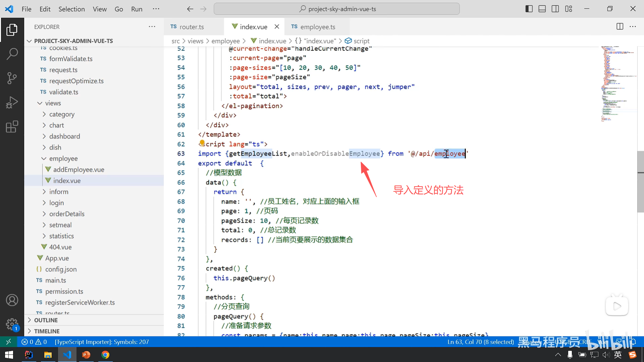The width and height of the screenshot is (644, 362).
Task: Toggle the bottom panel layout button
Action: (542, 9)
